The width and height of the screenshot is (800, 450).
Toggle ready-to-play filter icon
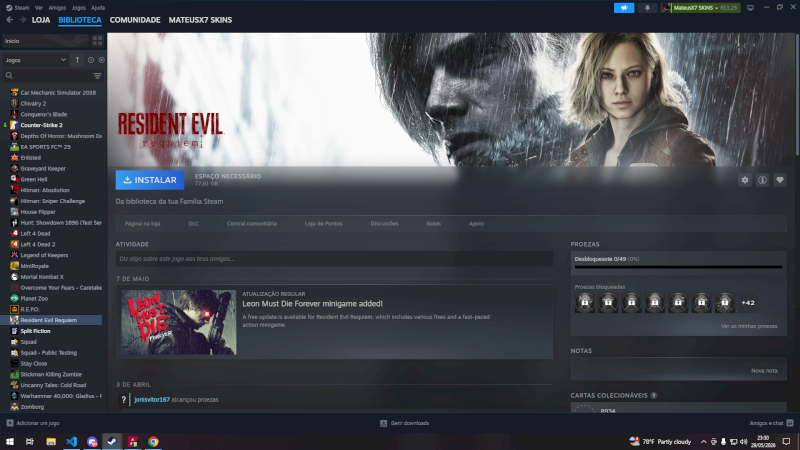[102, 60]
